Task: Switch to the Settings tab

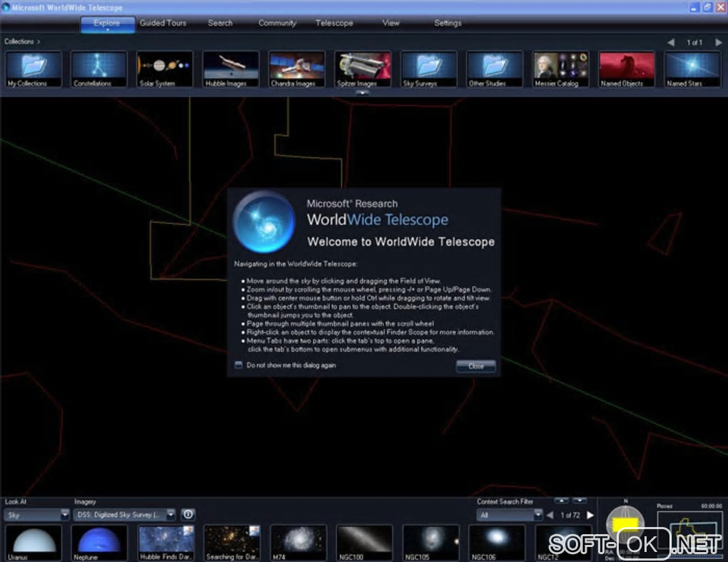Action: tap(448, 23)
